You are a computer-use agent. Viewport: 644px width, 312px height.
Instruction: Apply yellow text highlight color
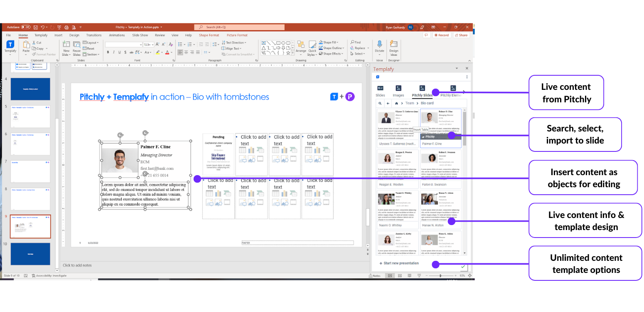coord(157,52)
